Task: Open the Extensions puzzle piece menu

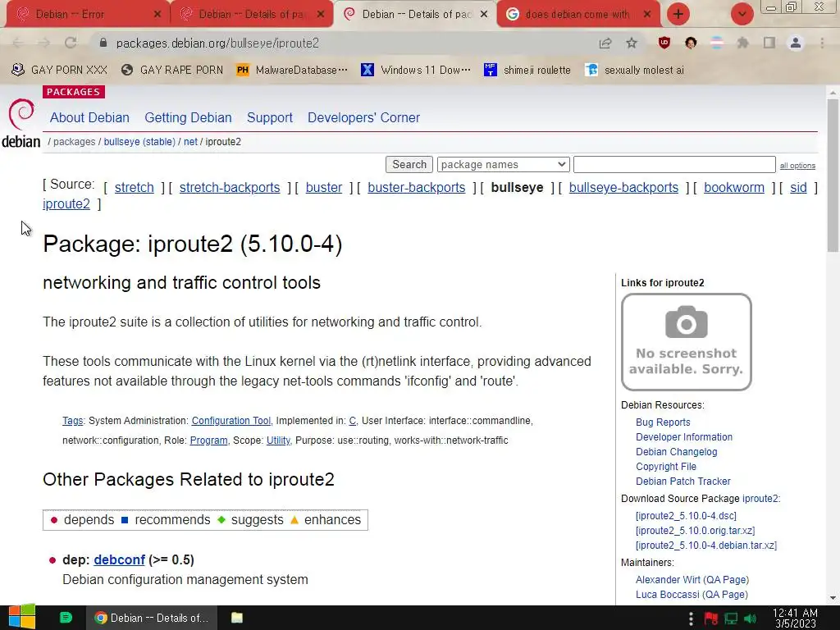Action: (742, 43)
